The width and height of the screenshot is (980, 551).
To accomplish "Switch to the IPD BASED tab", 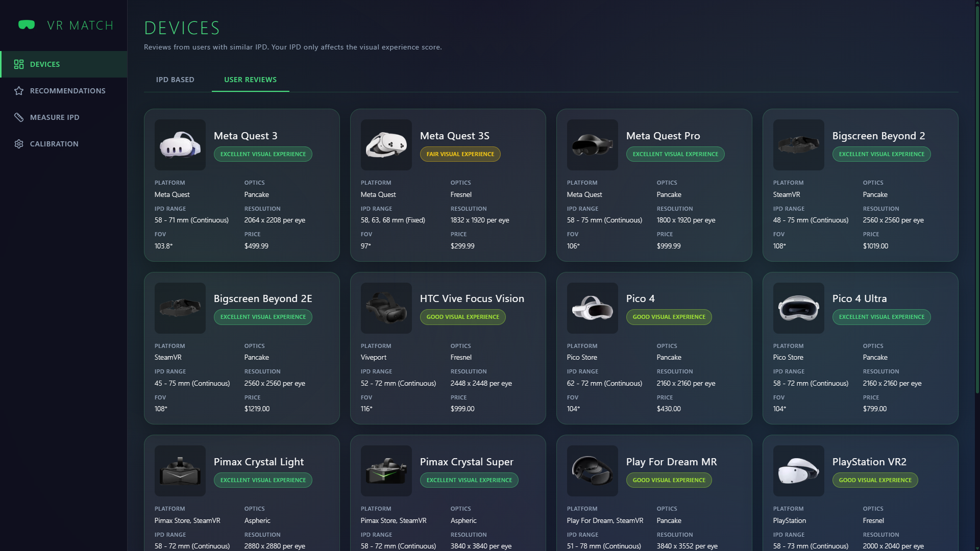I will point(175,80).
